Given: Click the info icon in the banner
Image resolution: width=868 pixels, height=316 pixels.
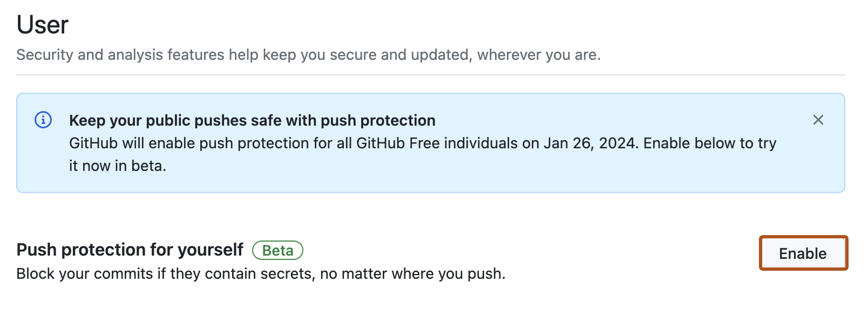Looking at the screenshot, I should pyautogui.click(x=43, y=120).
